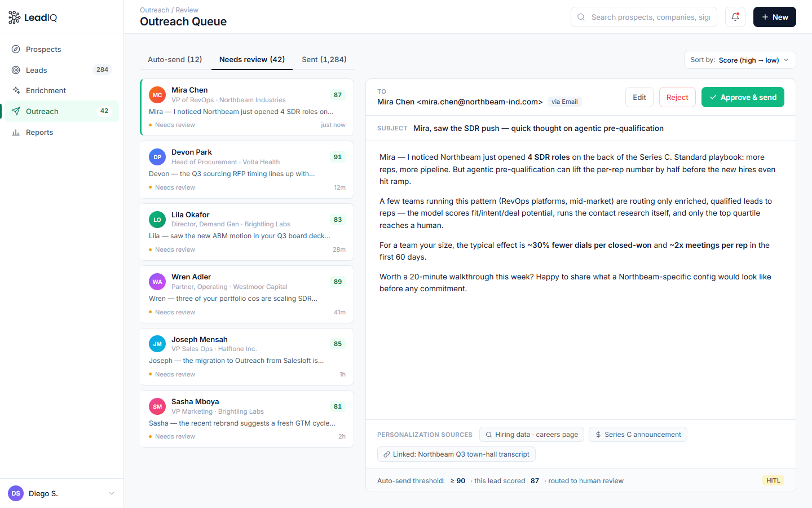812x508 pixels.
Task: Click recipient Mira Chen email address
Action: click(x=460, y=102)
